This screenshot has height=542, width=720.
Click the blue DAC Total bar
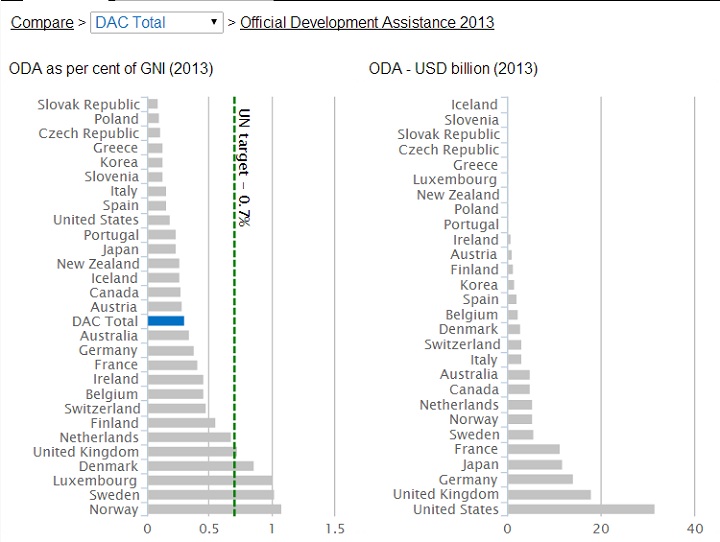point(166,321)
